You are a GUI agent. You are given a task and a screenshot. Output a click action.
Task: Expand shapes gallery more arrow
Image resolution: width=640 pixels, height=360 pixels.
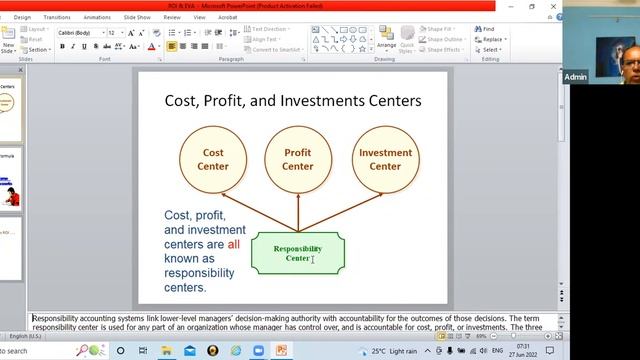coord(371,49)
